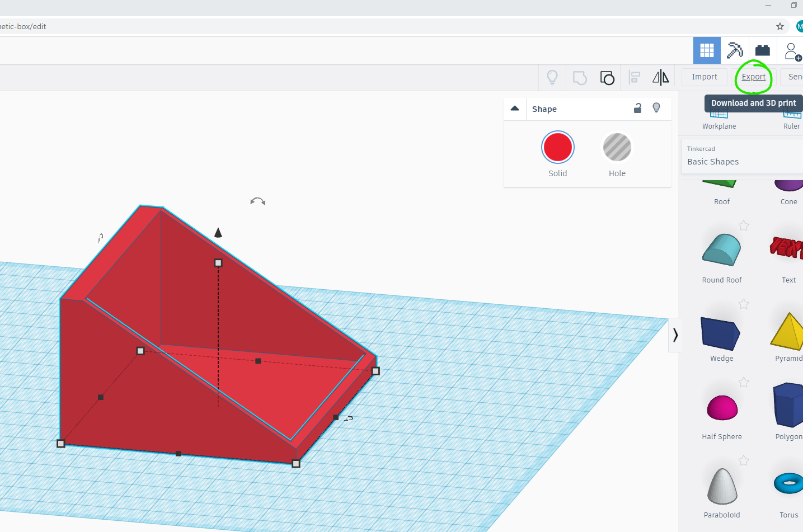Click the rotation arrow at shape's lower right

(349, 418)
